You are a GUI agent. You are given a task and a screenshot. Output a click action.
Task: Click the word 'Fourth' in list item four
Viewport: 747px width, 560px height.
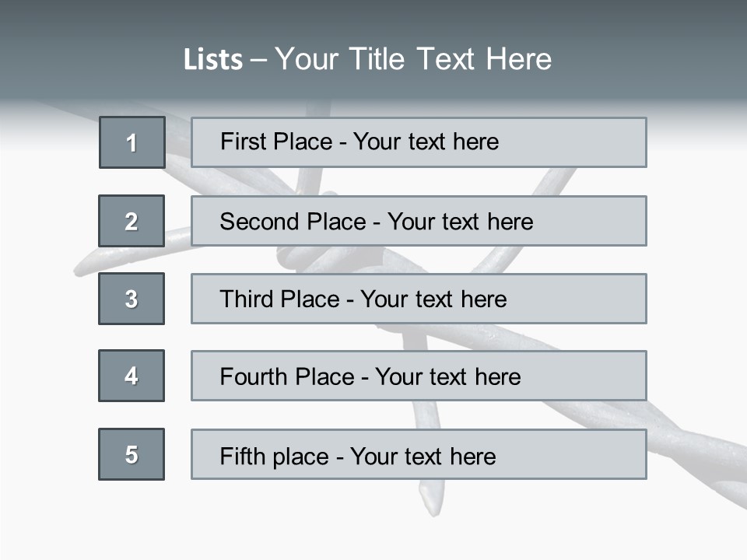pyautogui.click(x=254, y=377)
